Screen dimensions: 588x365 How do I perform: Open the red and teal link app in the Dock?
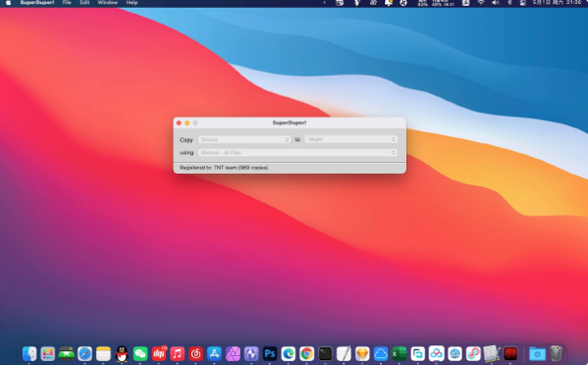pyautogui.click(x=473, y=353)
